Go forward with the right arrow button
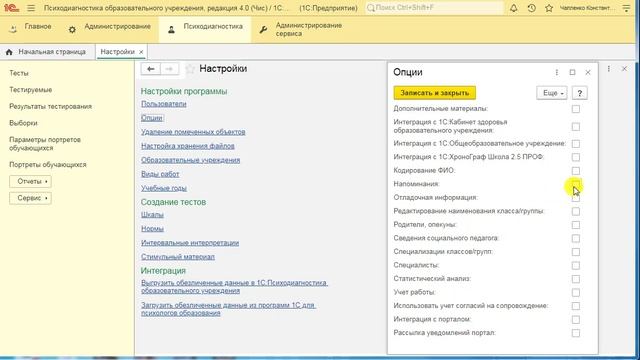This screenshot has height=360, width=640. (x=169, y=69)
